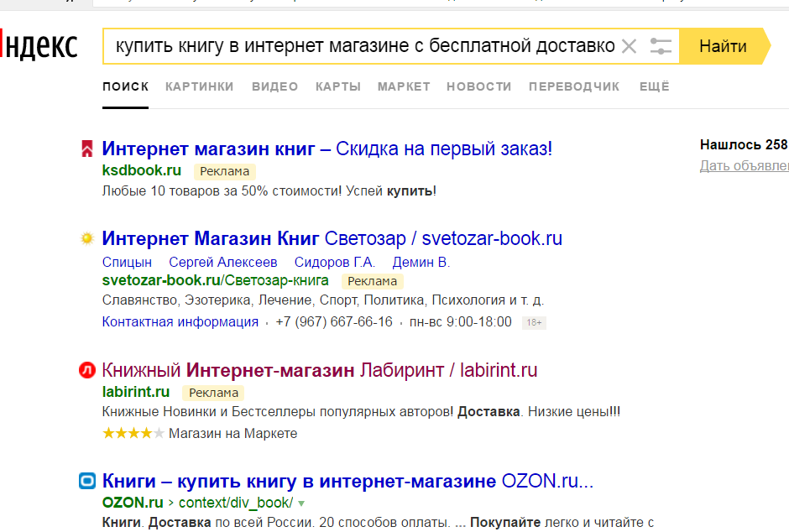Click the Магазин на Маркете text
Viewport: 789px width, 532px height.
point(233,433)
